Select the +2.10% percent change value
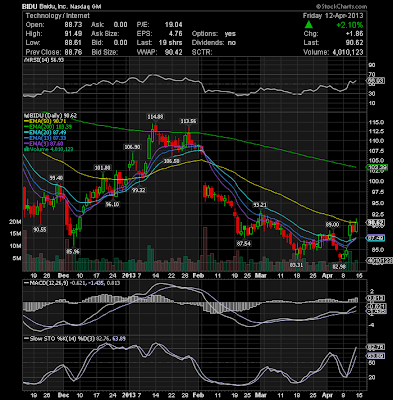Screen dimensions: 393x400 [x=349, y=25]
